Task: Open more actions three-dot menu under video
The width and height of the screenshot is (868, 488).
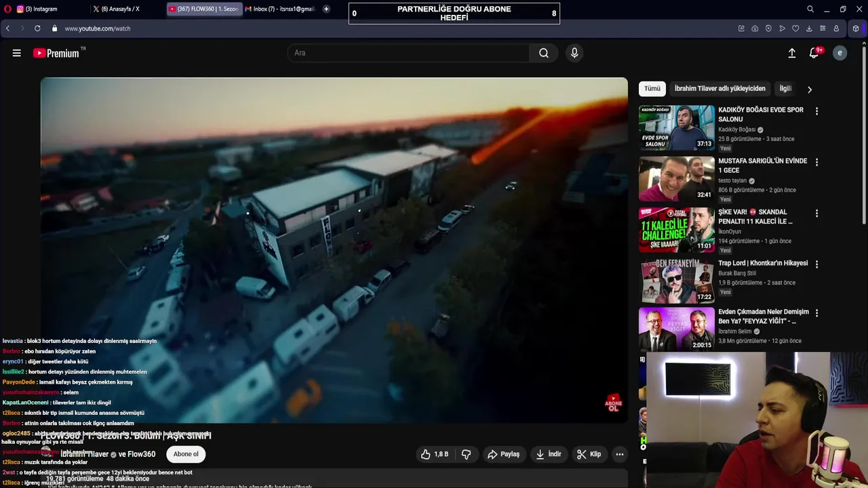Action: pos(619,454)
